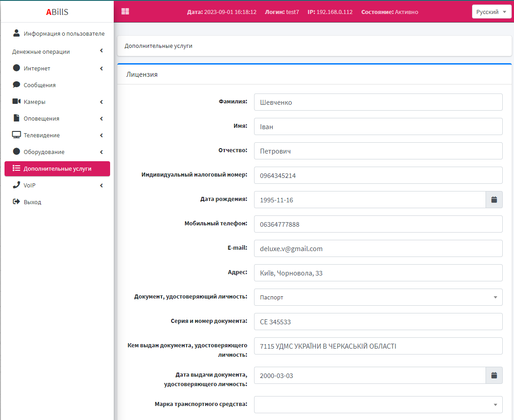Viewport: 514px width, 420px height.
Task: Click the VoIP phone handset icon
Action: tap(16, 185)
